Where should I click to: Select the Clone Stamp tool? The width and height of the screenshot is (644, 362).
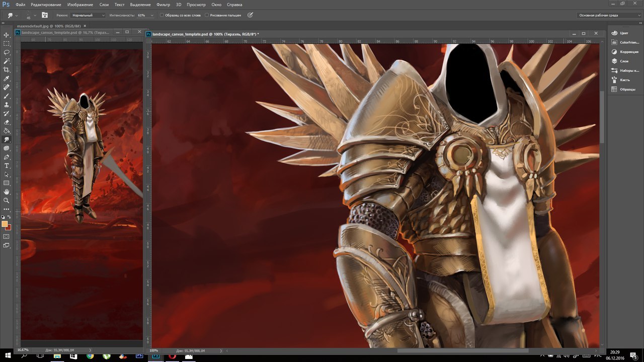[7, 105]
